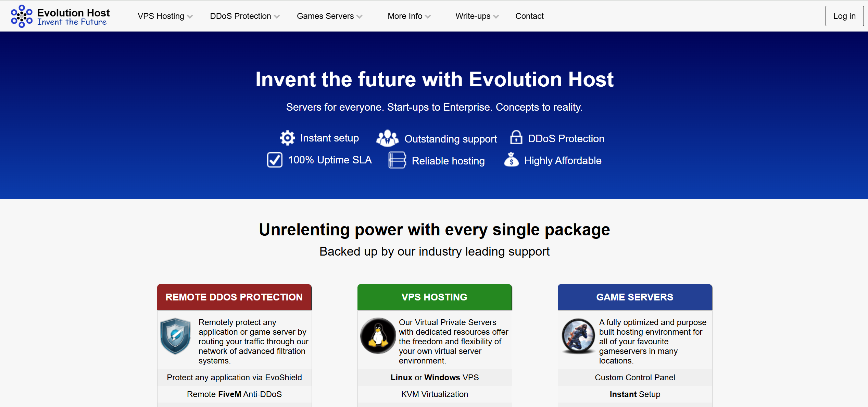Image resolution: width=868 pixels, height=407 pixels.
Task: Click the Instant setup gear icon
Action: click(x=287, y=138)
